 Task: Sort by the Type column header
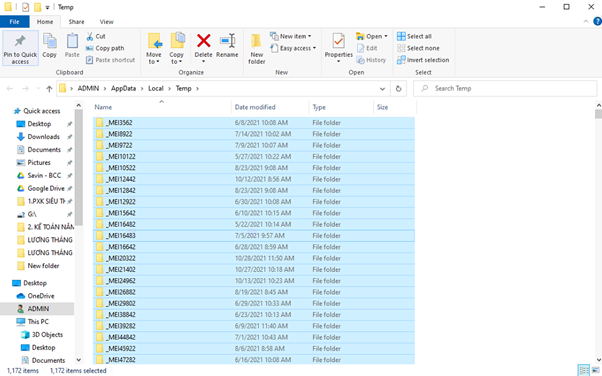[341, 107]
